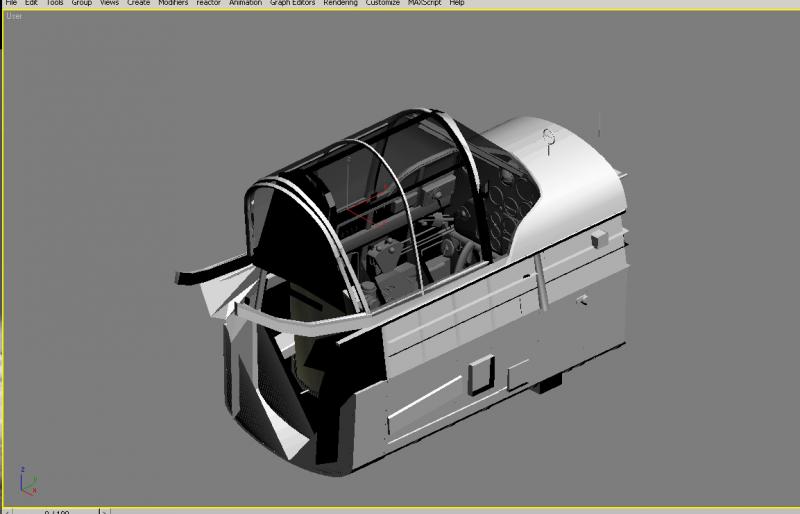The image size is (800, 514).
Task: Open the MAXScript menu
Action: 424,3
